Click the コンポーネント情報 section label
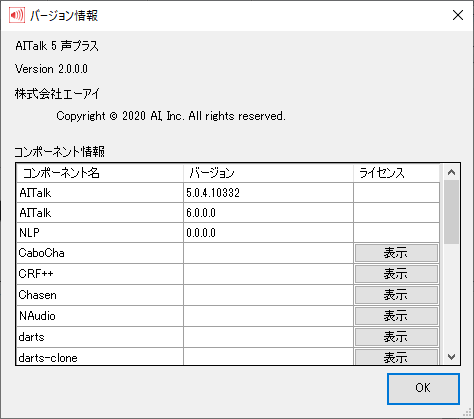 [x=59, y=152]
